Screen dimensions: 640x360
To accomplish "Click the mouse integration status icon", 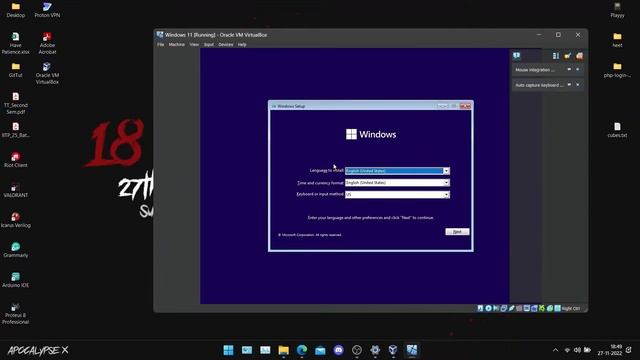I will click(x=550, y=308).
